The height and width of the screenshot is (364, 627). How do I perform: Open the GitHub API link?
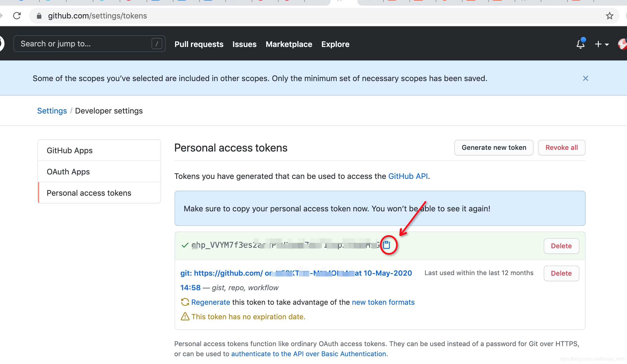pos(408,176)
